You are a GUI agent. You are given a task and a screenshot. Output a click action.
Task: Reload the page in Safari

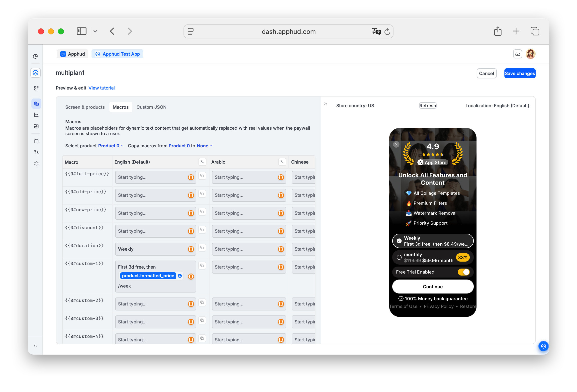(387, 31)
